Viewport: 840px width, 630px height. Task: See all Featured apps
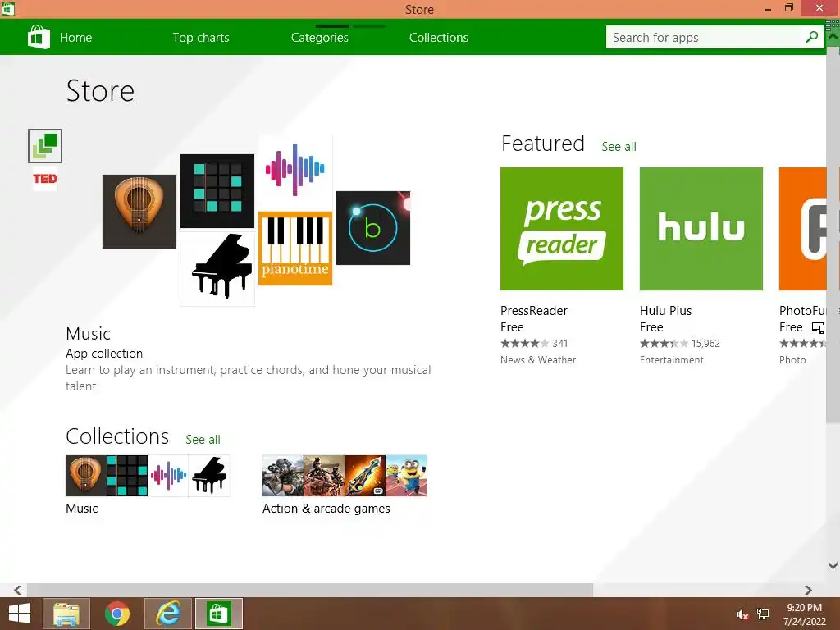click(619, 147)
